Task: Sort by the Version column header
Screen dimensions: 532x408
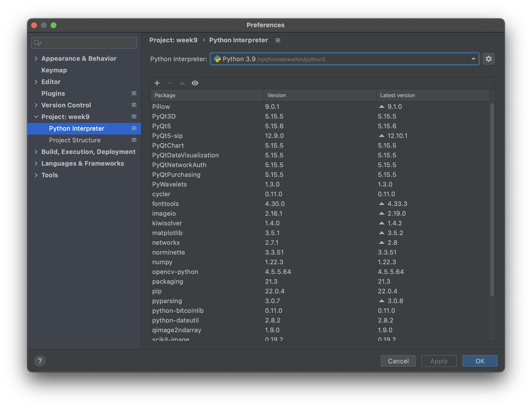Action: click(x=320, y=95)
